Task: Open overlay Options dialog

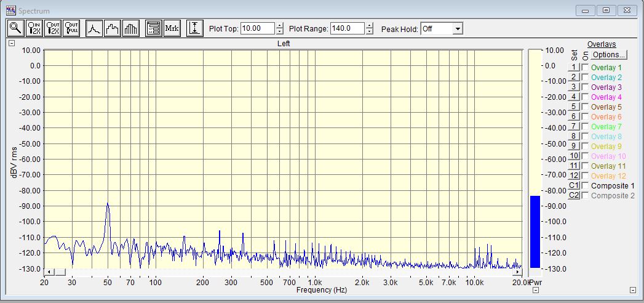Action: 609,55
